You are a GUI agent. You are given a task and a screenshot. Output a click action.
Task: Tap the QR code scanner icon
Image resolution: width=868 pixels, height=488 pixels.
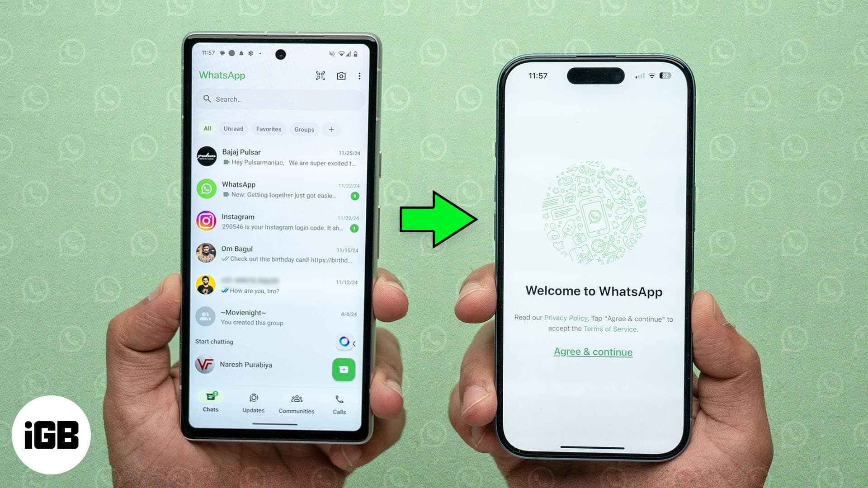click(321, 75)
